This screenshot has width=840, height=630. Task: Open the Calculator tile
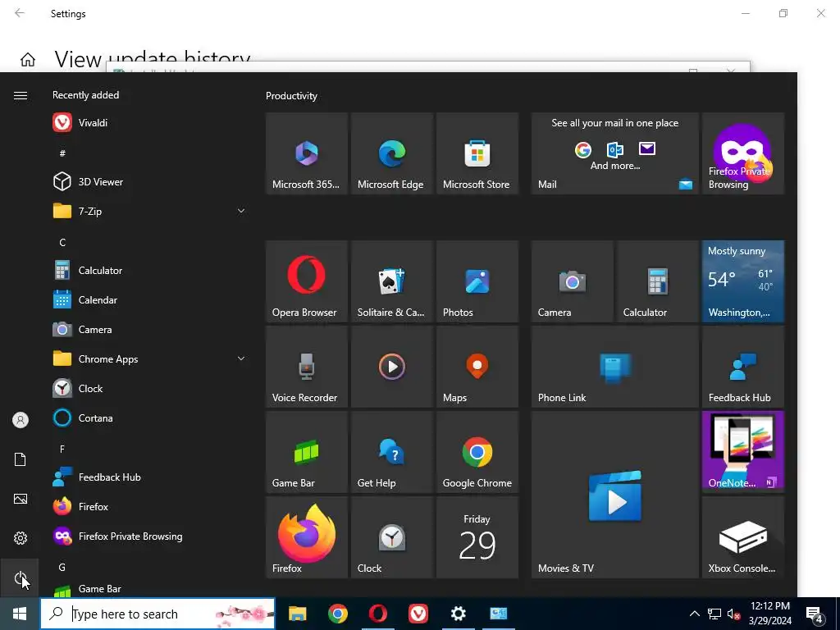(x=658, y=281)
